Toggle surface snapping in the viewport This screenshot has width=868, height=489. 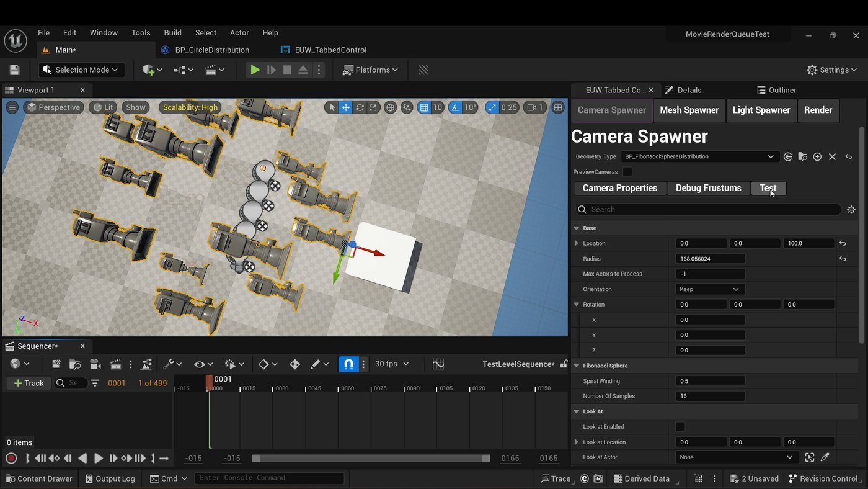pyautogui.click(x=407, y=107)
